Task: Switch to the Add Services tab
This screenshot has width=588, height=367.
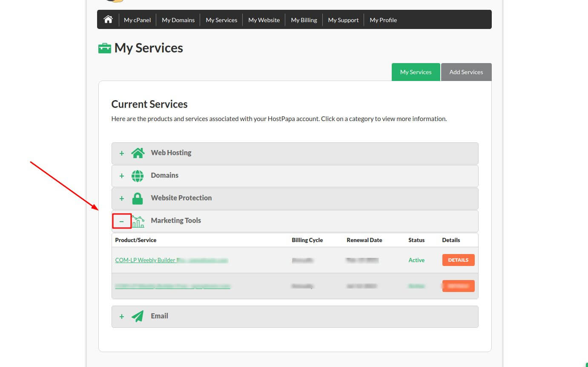Action: coord(466,72)
